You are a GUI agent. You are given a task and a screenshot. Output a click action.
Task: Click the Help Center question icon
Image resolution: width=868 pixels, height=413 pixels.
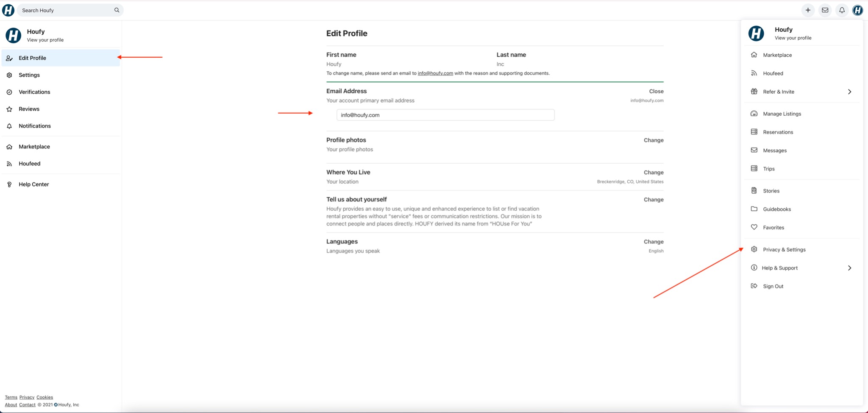point(9,184)
